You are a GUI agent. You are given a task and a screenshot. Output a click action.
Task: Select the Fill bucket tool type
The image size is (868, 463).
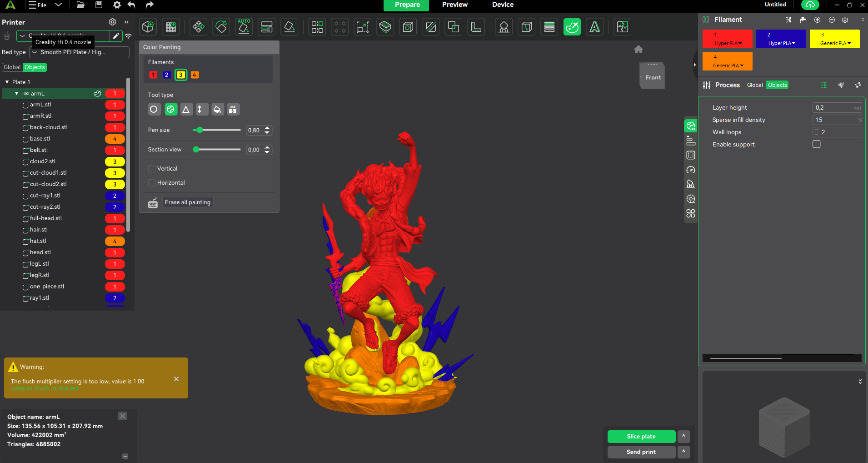[x=218, y=109]
